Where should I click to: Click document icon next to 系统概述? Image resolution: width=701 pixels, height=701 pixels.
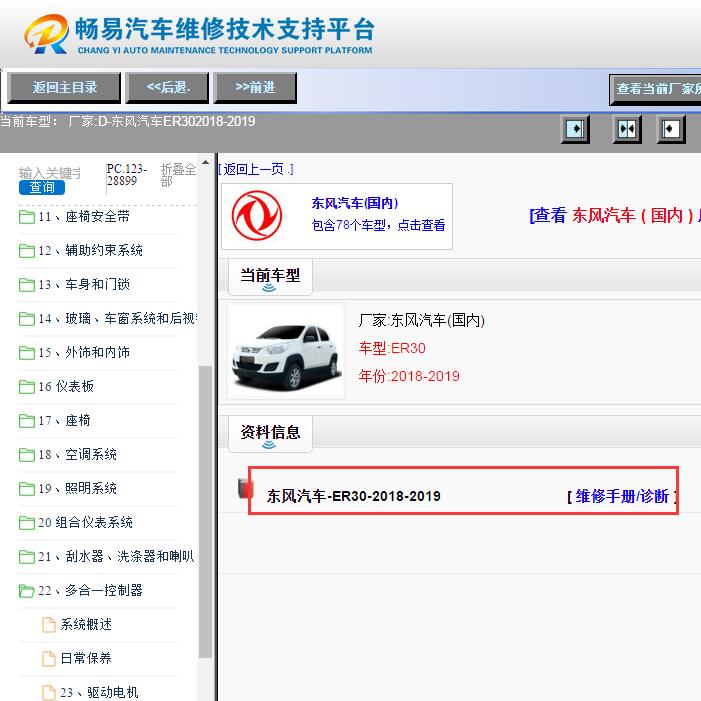tap(49, 625)
